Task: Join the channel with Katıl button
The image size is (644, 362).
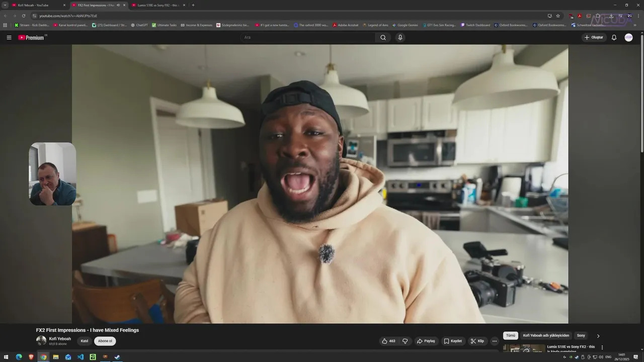Action: [85, 341]
